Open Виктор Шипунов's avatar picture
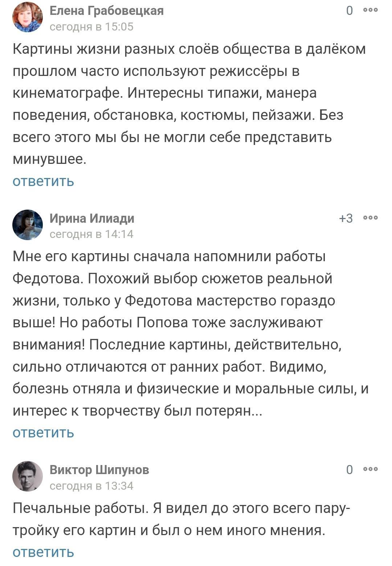 click(28, 476)
